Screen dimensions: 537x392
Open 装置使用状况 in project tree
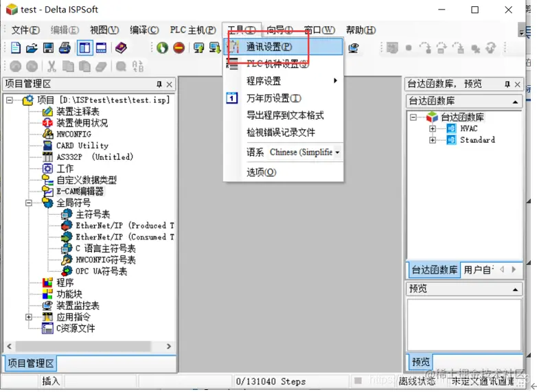point(82,123)
